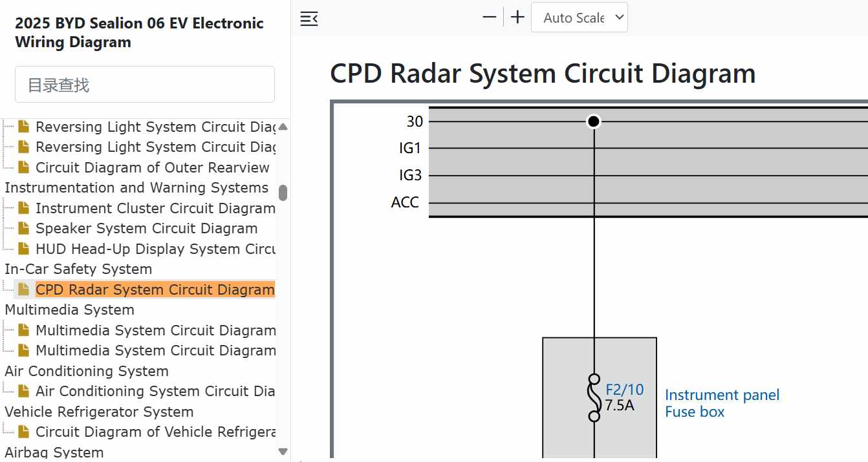Screen dimensions: 868x462
Task: Click the sidebar scroll up arrow
Action: click(x=283, y=127)
